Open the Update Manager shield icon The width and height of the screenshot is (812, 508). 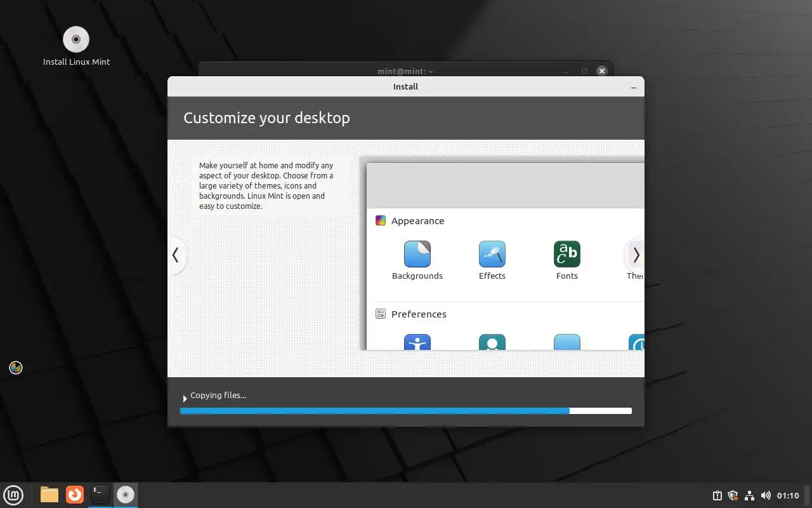(733, 495)
